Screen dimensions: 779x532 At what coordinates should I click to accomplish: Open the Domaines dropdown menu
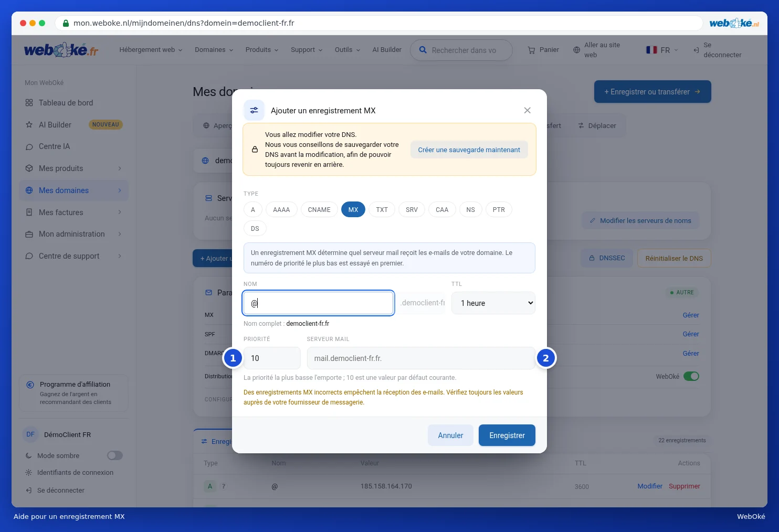tap(214, 50)
